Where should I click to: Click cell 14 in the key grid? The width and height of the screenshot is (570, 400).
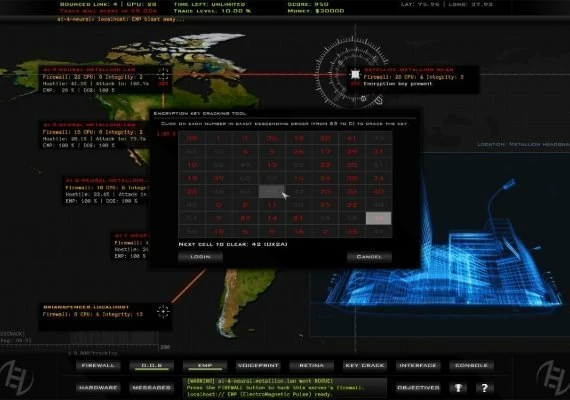click(x=272, y=218)
